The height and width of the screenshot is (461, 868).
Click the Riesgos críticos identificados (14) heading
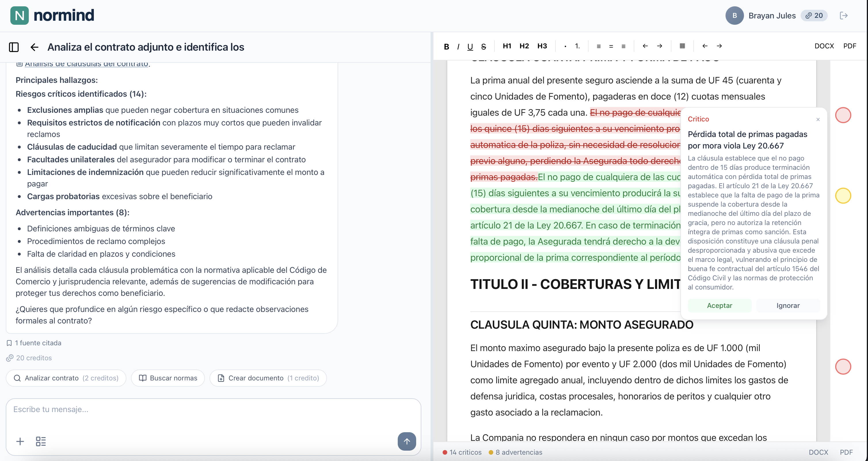pos(81,94)
